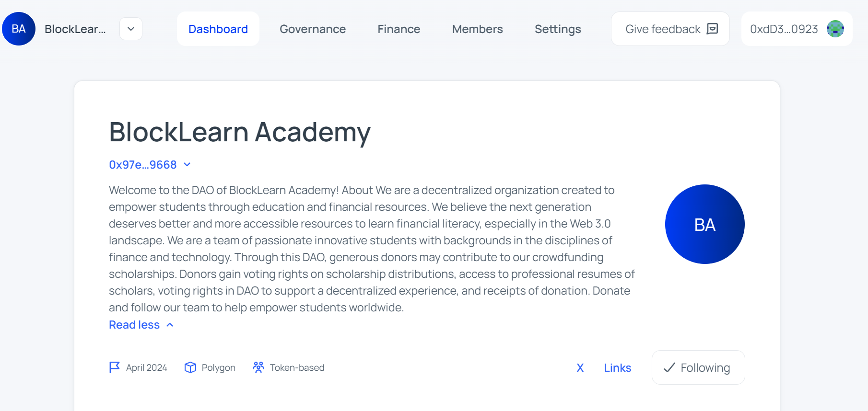868x411 pixels.
Task: Open the DAO switcher dropdown chevron
Action: click(131, 29)
